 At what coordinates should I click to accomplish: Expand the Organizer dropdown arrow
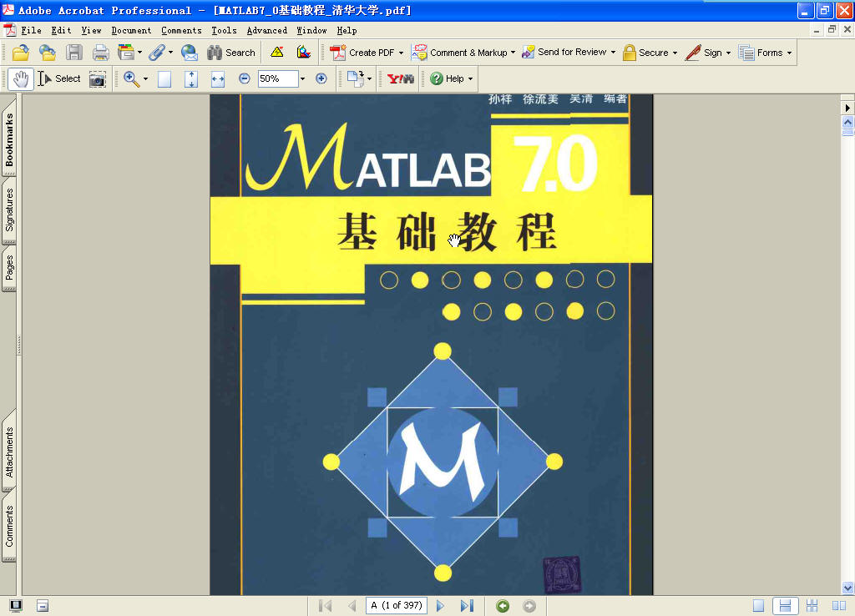(140, 53)
